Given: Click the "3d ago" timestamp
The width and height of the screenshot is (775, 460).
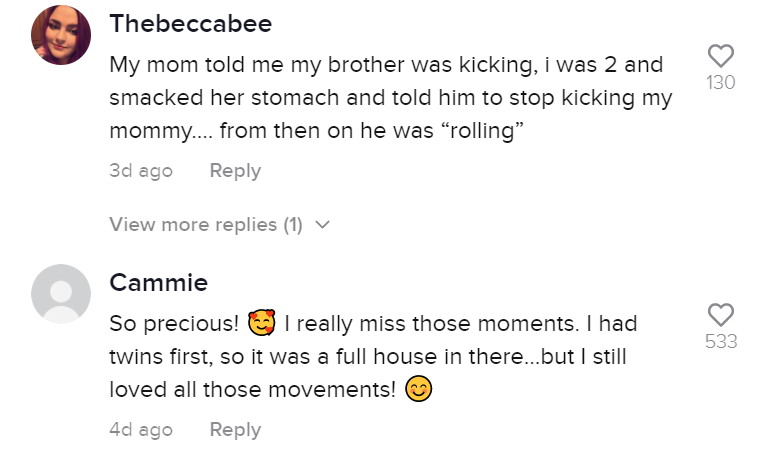Looking at the screenshot, I should point(141,171).
